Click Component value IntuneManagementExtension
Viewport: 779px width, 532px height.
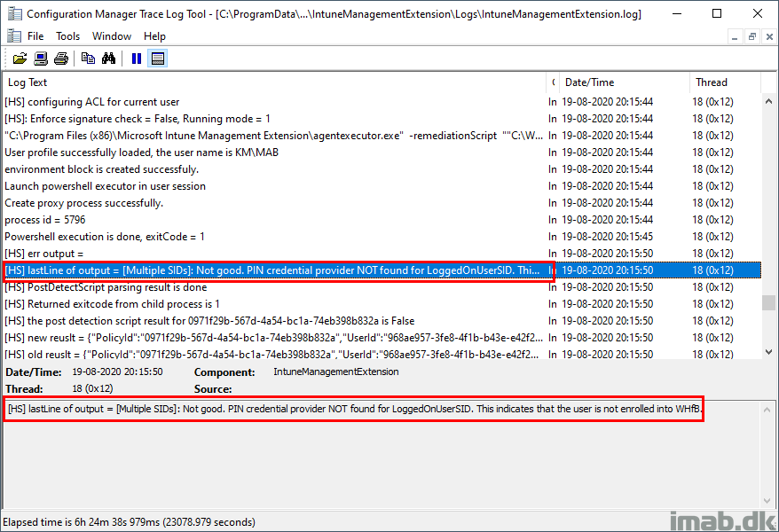pos(336,372)
